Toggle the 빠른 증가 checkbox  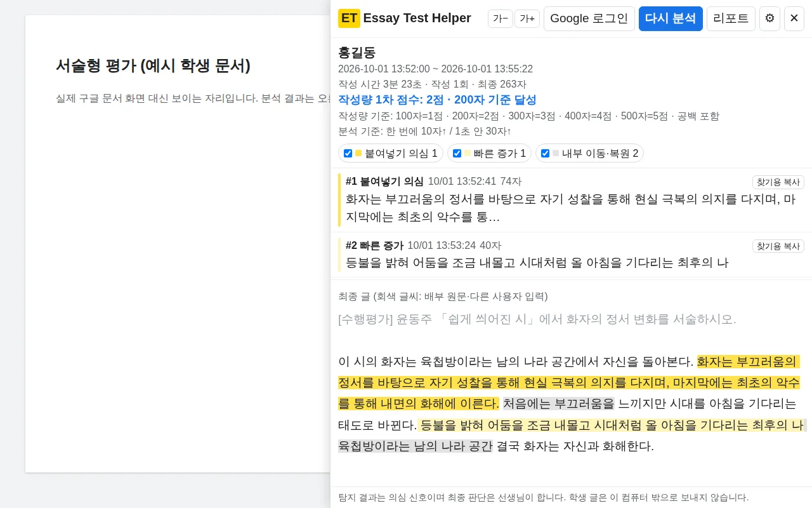click(x=457, y=153)
